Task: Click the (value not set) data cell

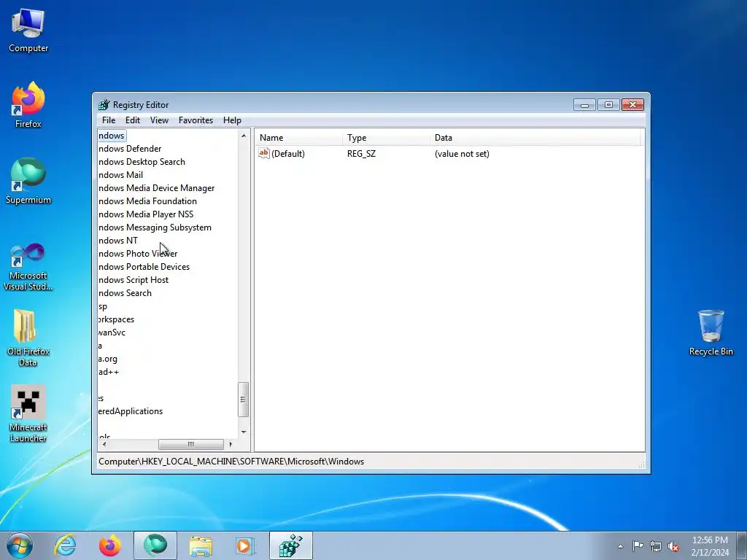Action: pyautogui.click(x=462, y=153)
